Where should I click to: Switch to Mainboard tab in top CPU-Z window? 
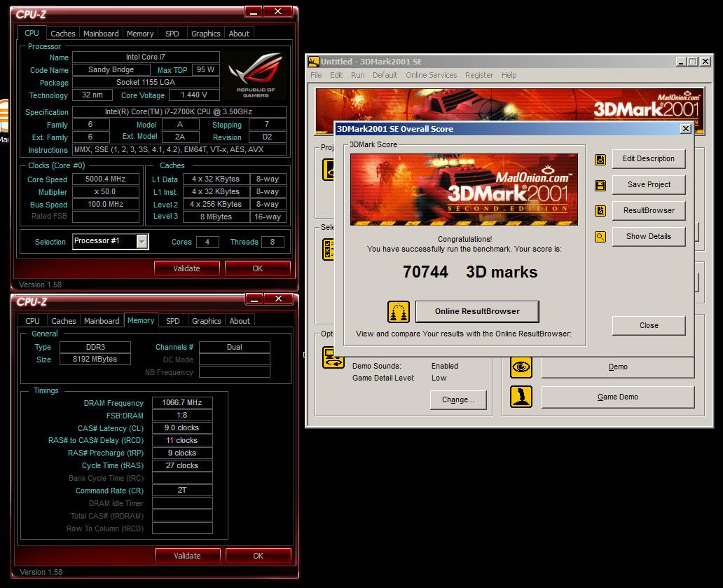pyautogui.click(x=101, y=34)
